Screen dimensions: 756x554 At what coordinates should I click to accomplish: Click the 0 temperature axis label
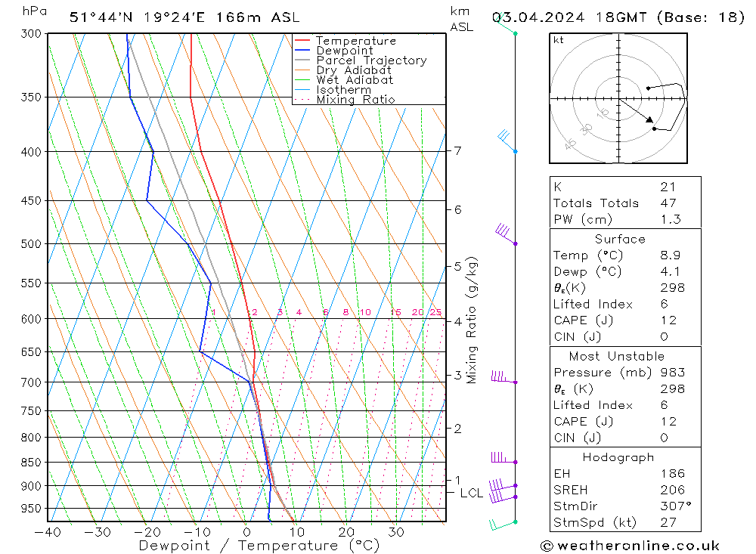[246, 533]
